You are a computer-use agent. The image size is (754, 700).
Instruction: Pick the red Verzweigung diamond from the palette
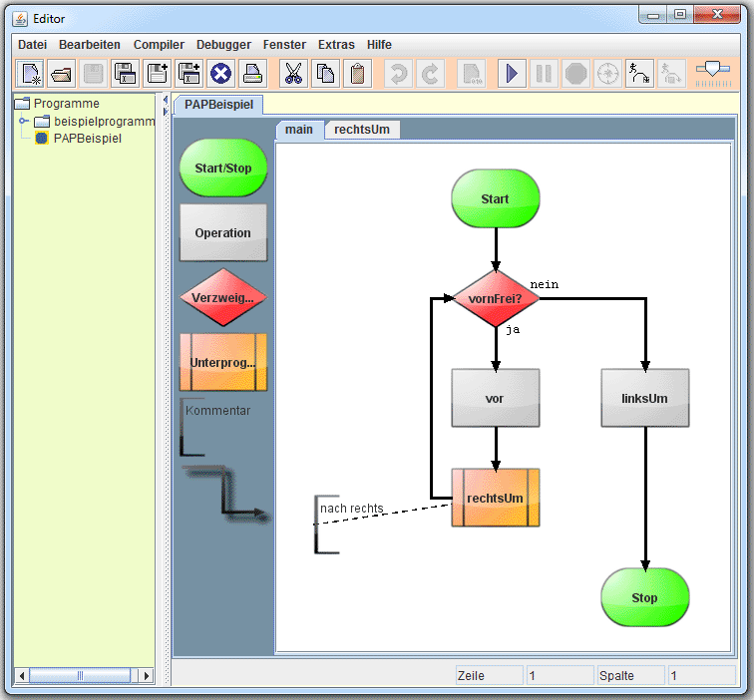click(x=223, y=297)
